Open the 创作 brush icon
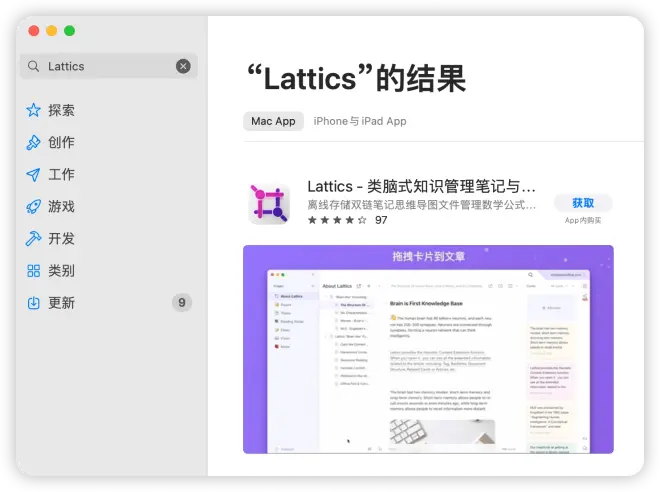Image resolution: width=660 pixels, height=492 pixels. pos(33,142)
